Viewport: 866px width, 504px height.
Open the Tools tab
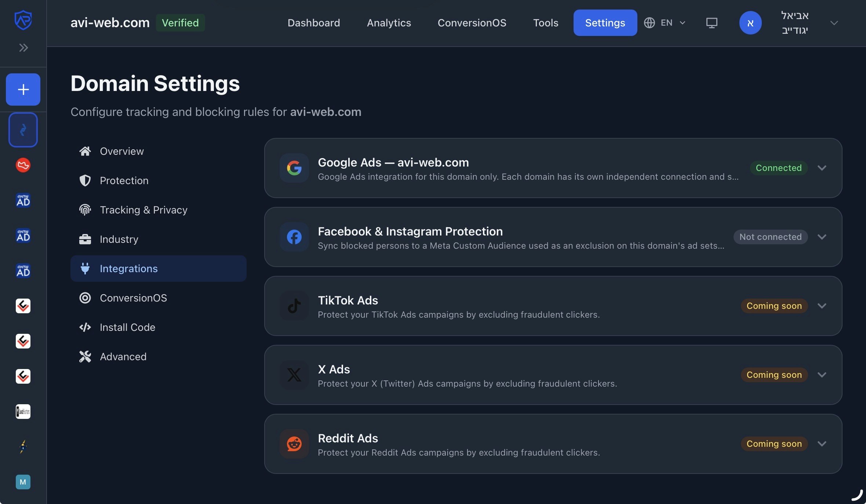click(x=546, y=23)
